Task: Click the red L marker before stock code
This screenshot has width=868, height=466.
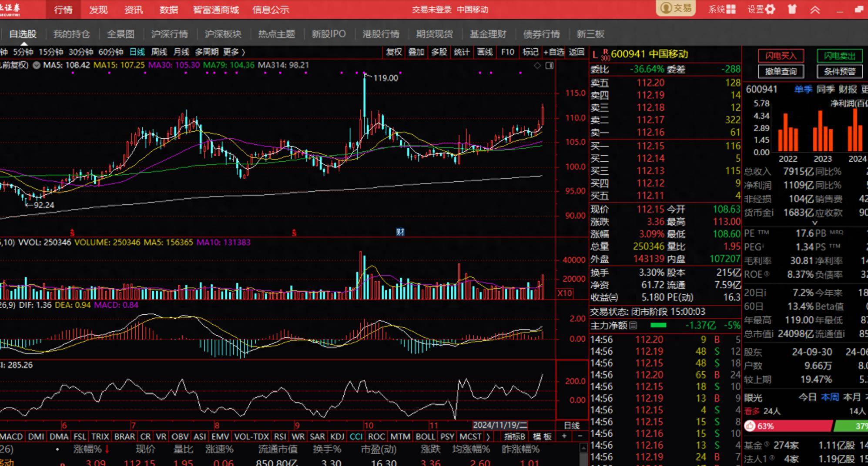Action: pyautogui.click(x=595, y=54)
